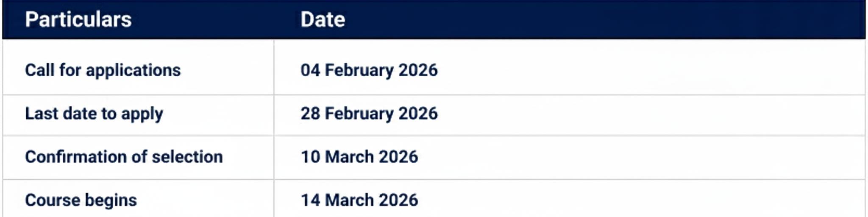Image resolution: width=868 pixels, height=217 pixels.
Task: Click the word "selection" in third row
Action: [x=187, y=157]
